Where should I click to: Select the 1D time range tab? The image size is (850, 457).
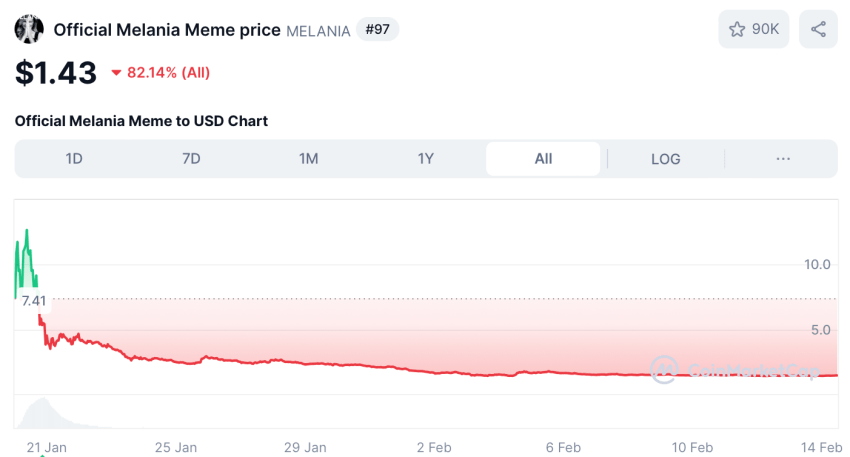click(74, 159)
